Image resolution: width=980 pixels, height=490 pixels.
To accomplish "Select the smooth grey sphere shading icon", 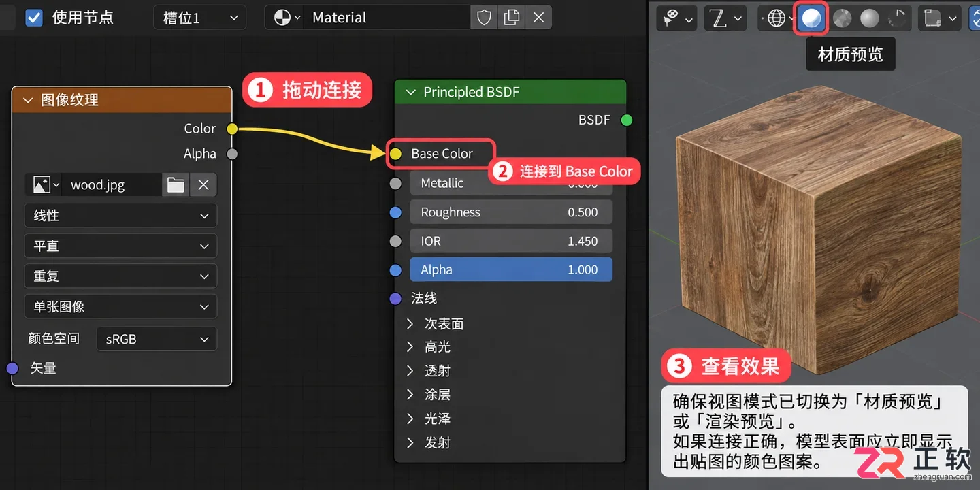I will (870, 18).
